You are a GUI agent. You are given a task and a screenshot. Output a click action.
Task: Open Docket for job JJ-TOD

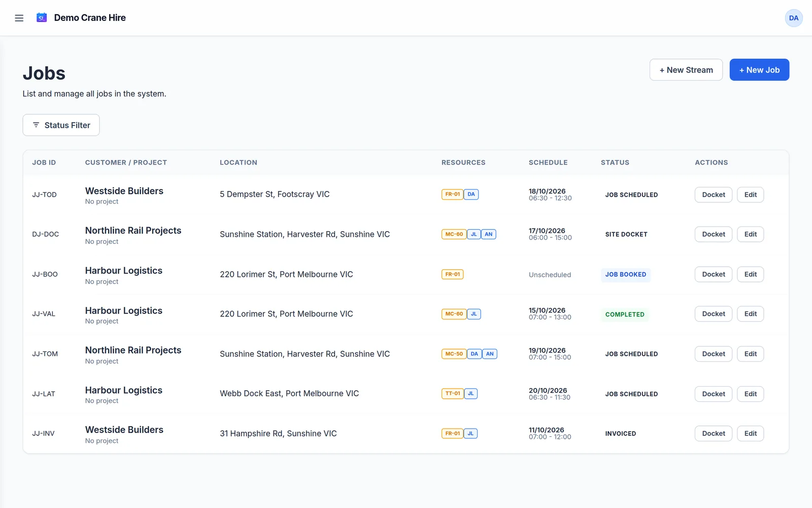point(714,195)
